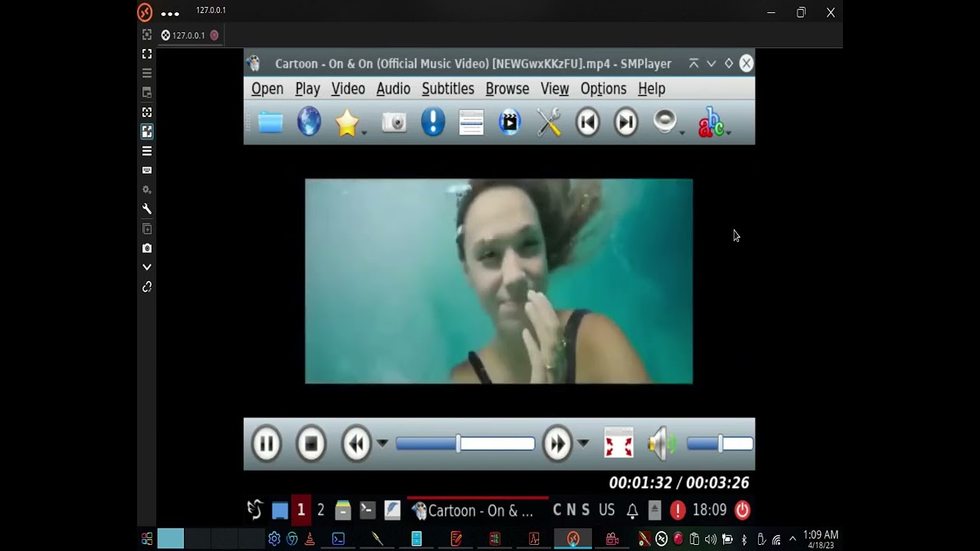This screenshot has height=551, width=980.
Task: Stop video playback
Action: pyautogui.click(x=311, y=444)
